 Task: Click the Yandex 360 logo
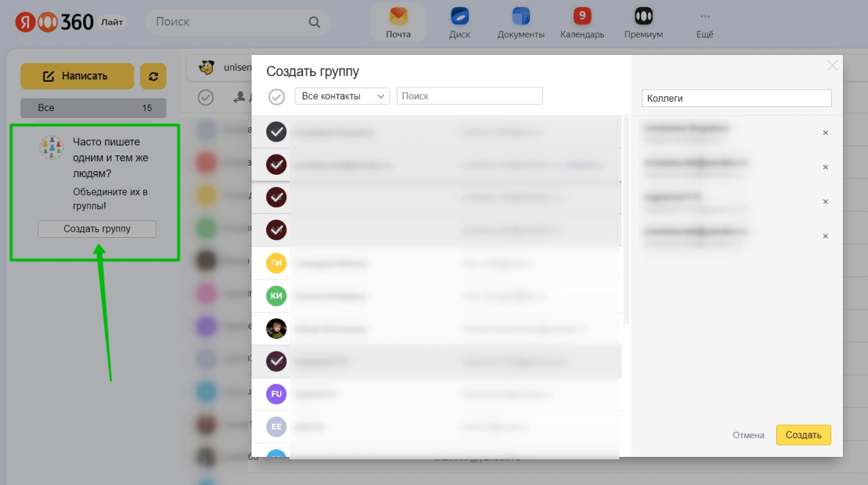tap(55, 22)
